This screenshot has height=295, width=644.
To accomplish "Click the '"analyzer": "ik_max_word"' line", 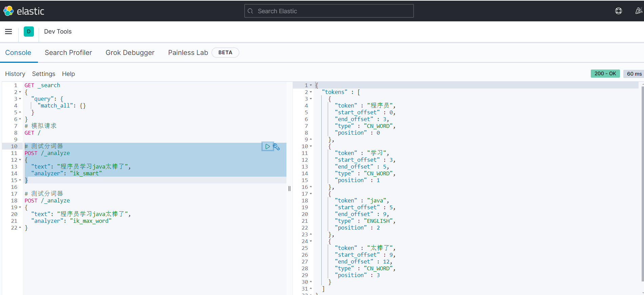I will coord(71,221).
